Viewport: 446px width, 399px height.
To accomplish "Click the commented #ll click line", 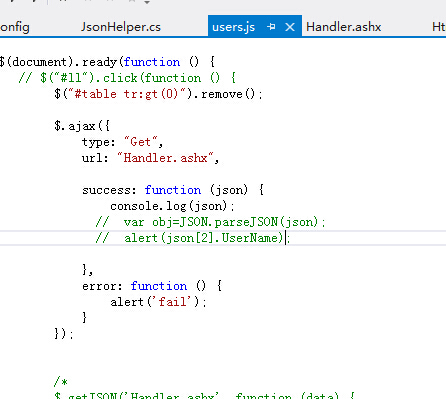I will 127,78.
